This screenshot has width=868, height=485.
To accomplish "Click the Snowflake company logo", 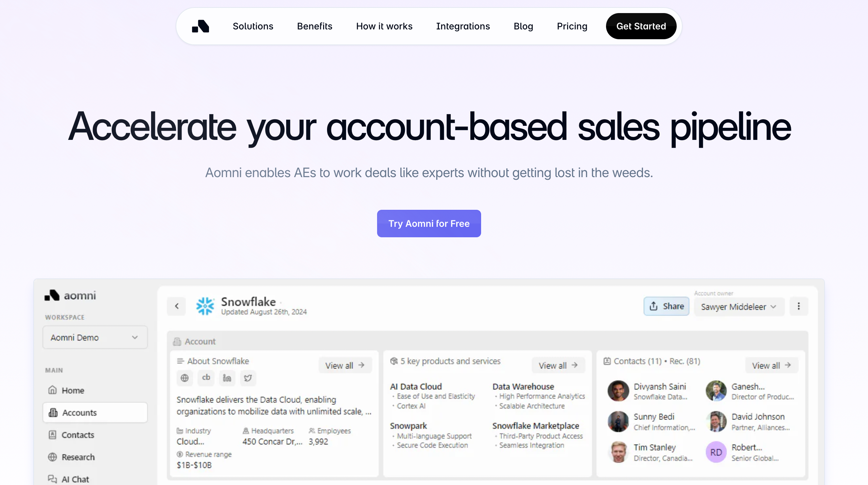I will [205, 306].
